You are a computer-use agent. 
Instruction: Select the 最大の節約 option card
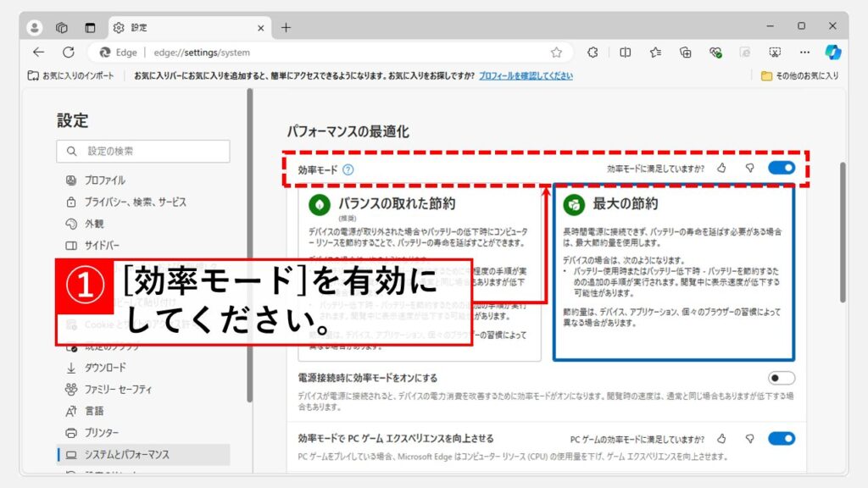pyautogui.click(x=674, y=271)
